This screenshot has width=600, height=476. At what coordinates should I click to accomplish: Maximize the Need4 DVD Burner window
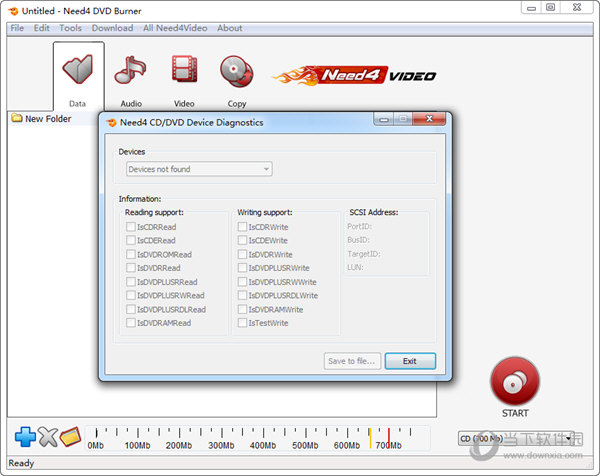(551, 8)
